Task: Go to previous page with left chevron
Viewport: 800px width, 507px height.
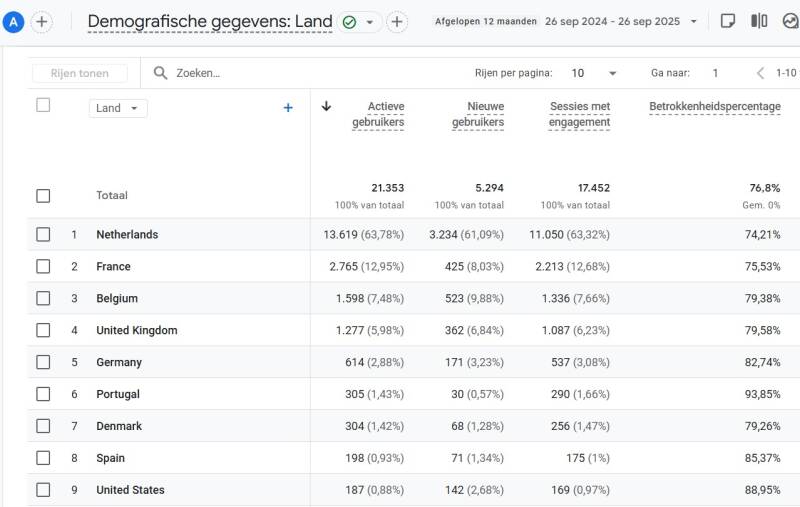Action: 760,73
